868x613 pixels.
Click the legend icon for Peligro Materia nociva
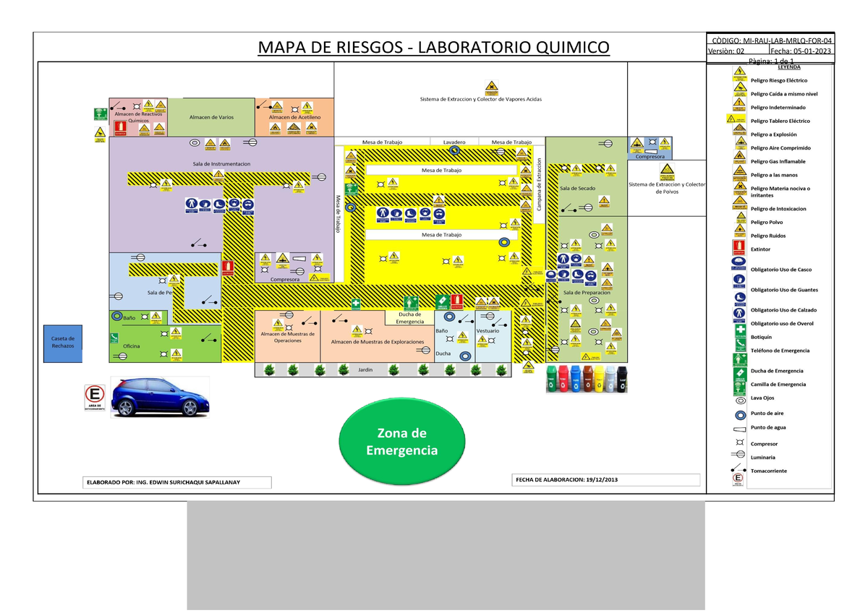(x=739, y=189)
